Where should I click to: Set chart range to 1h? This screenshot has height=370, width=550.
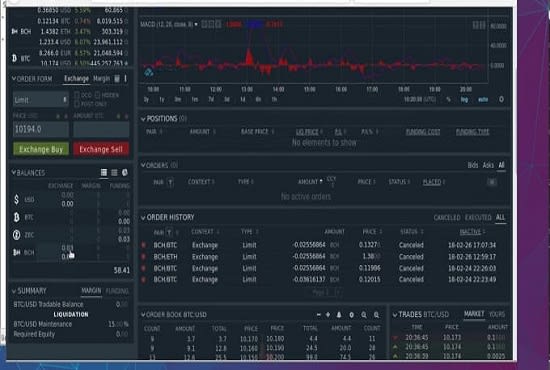(x=274, y=100)
